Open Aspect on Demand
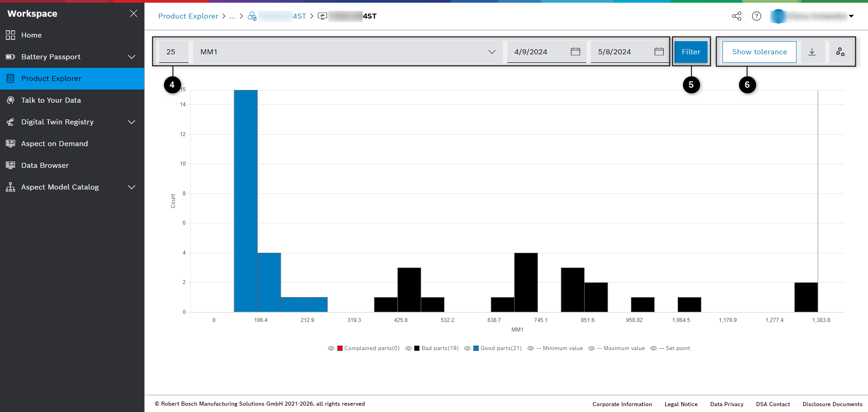Viewport: 868px width, 412px height. coord(72,144)
